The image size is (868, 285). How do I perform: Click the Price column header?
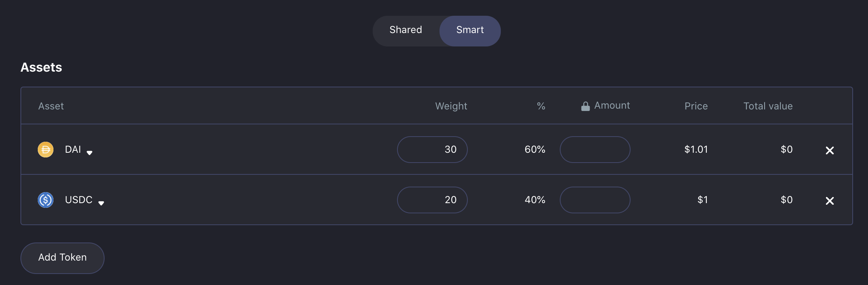[x=696, y=106]
